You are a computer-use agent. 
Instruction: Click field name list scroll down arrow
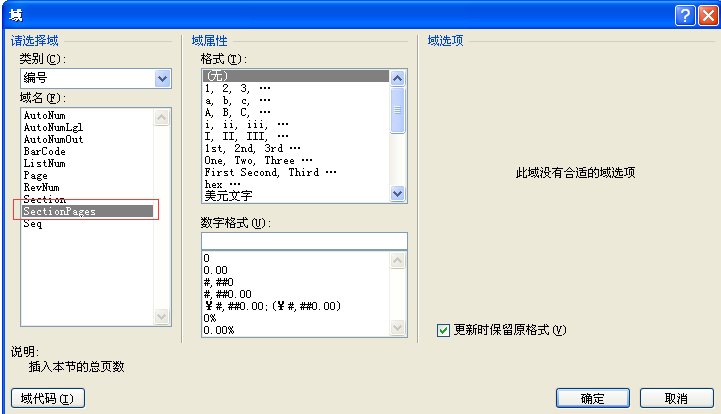(161, 316)
